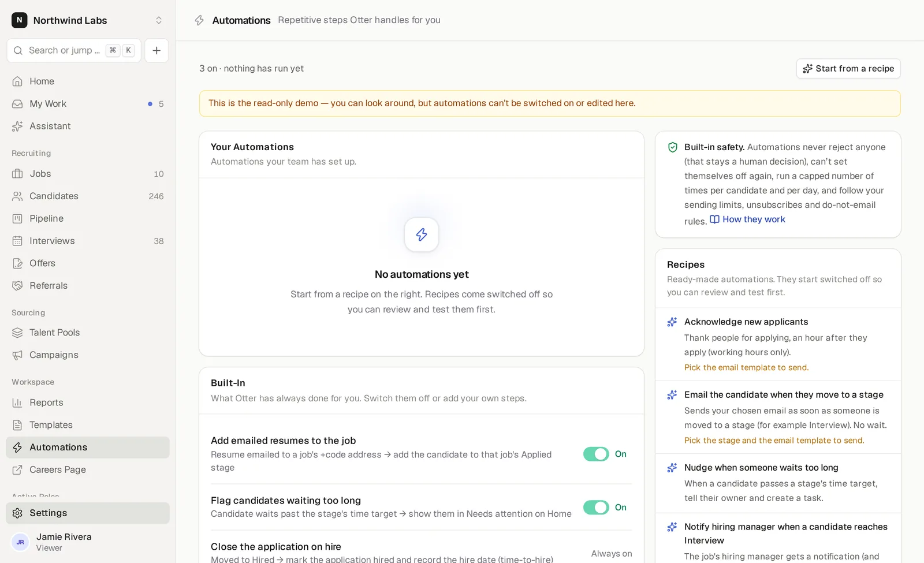Image resolution: width=924 pixels, height=563 pixels.
Task: Click the Offers document icon
Action: coord(18,263)
